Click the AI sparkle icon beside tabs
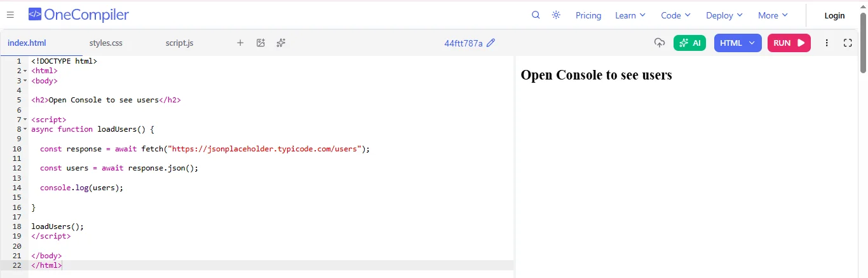The height and width of the screenshot is (278, 868). pyautogui.click(x=281, y=43)
